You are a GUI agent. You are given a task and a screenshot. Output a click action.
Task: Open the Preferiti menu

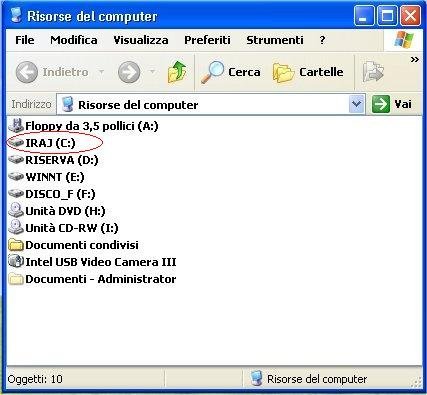tap(207, 40)
